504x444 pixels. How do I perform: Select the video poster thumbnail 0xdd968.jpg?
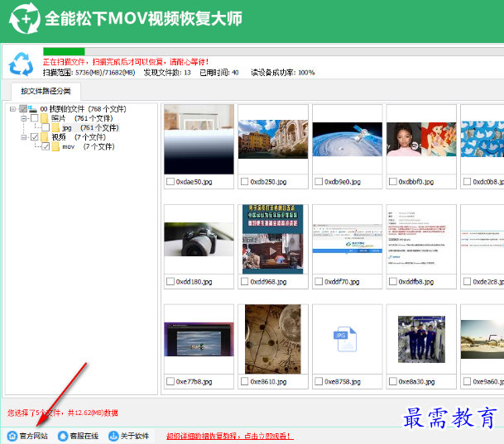tap(273, 239)
